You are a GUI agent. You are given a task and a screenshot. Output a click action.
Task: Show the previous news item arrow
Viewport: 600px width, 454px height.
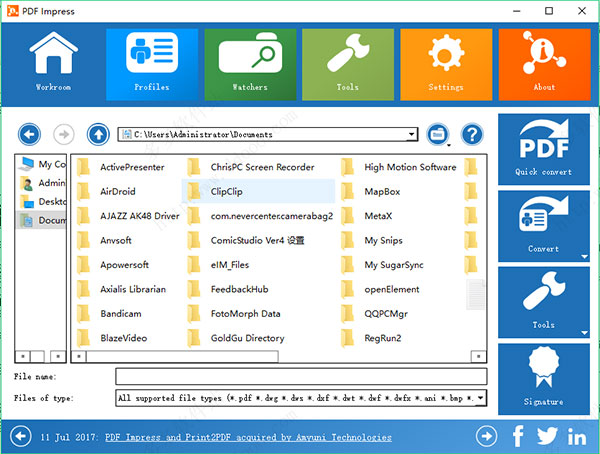(x=21, y=436)
